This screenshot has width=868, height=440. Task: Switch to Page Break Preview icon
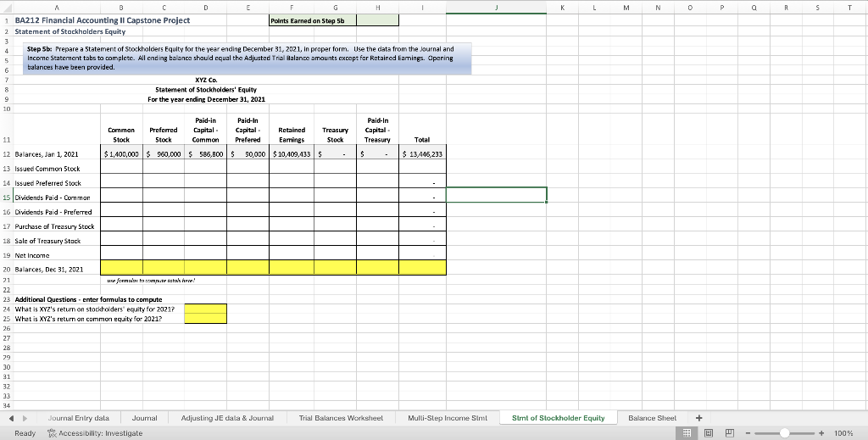(729, 433)
